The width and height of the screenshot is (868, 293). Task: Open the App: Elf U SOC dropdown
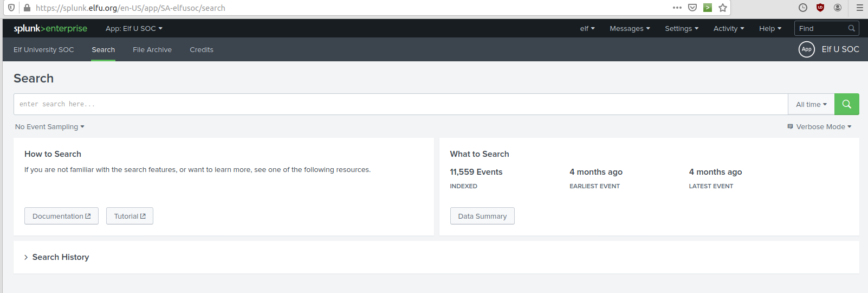134,28
